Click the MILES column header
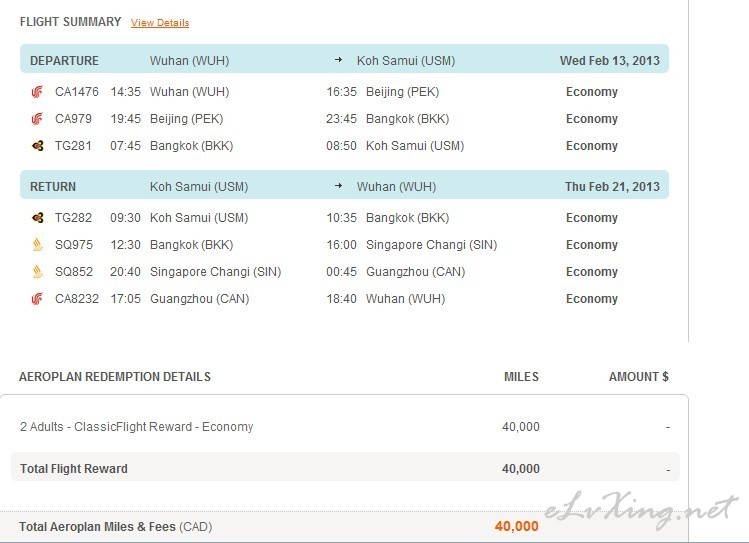 coord(521,377)
